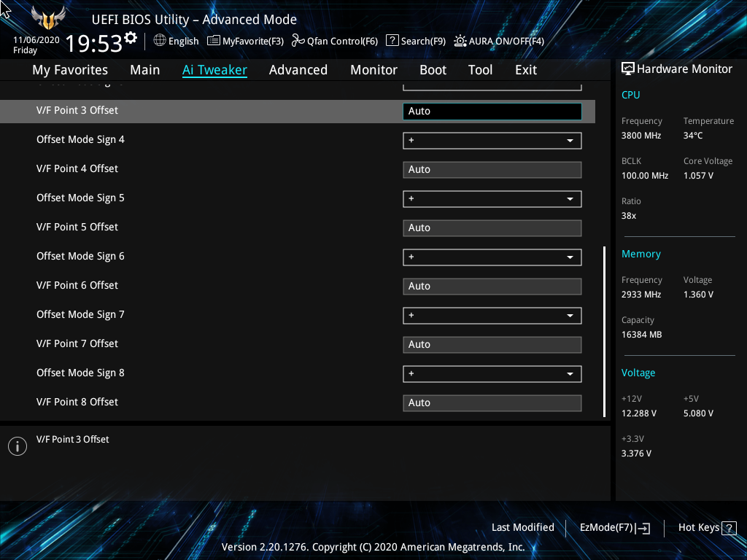Click the EzMode exit arrow icon
747x560 pixels.
click(643, 528)
